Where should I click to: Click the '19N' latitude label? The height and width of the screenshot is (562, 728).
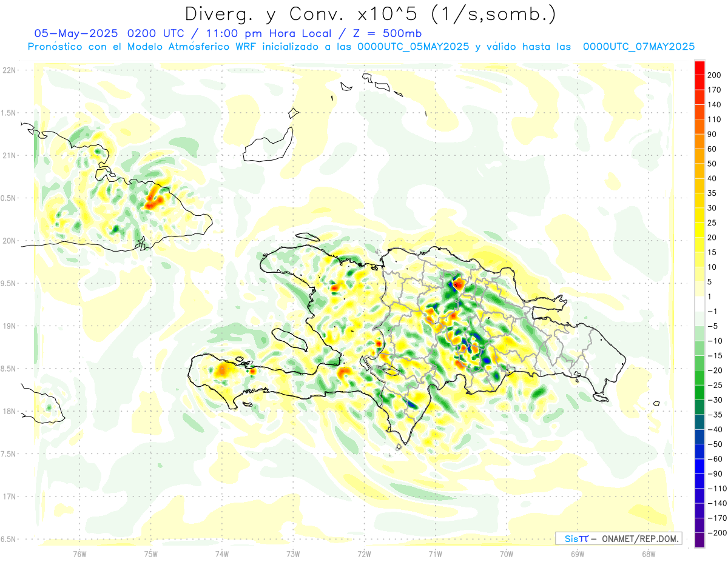point(8,326)
